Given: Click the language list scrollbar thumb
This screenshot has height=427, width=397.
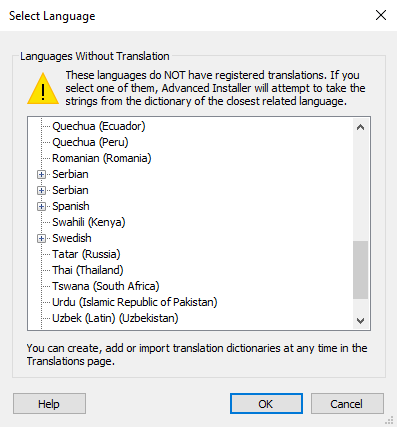Looking at the screenshot, I should tap(360, 270).
